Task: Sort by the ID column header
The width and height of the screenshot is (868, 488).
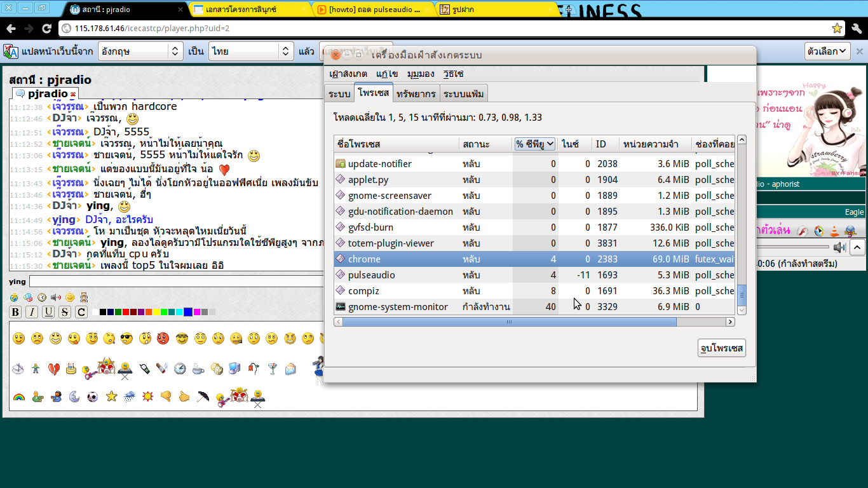Action: (606, 144)
